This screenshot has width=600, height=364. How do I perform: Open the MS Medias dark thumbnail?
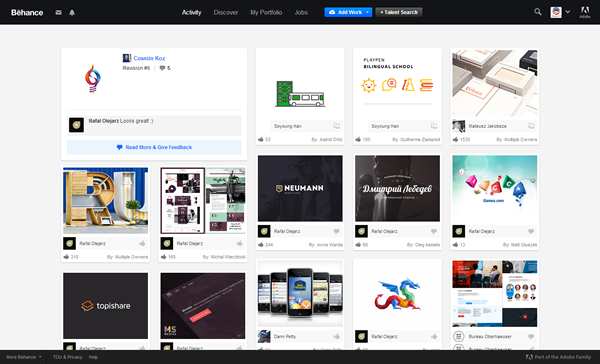click(203, 305)
